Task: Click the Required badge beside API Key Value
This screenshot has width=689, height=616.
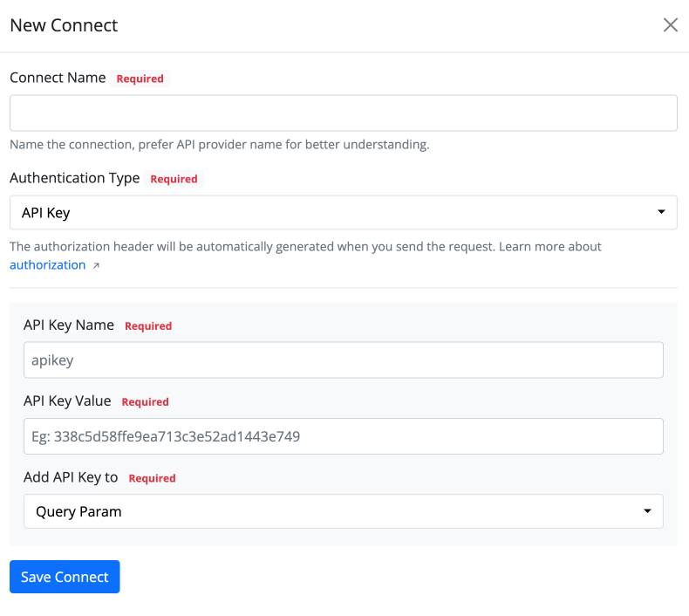Action: (x=145, y=402)
